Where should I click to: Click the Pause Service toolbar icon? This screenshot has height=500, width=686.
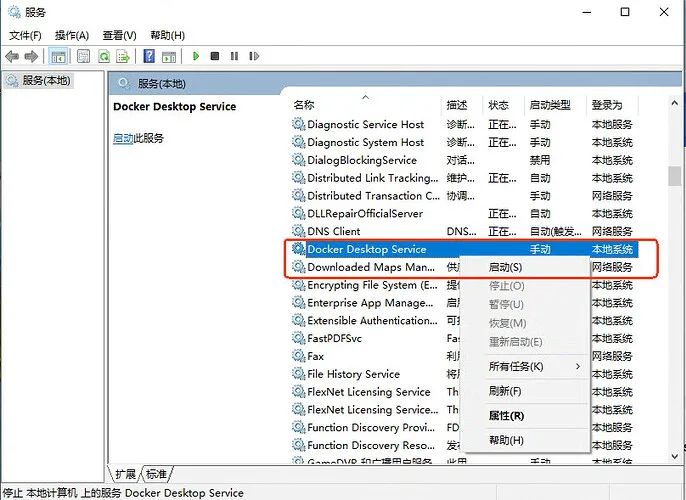[x=234, y=56]
